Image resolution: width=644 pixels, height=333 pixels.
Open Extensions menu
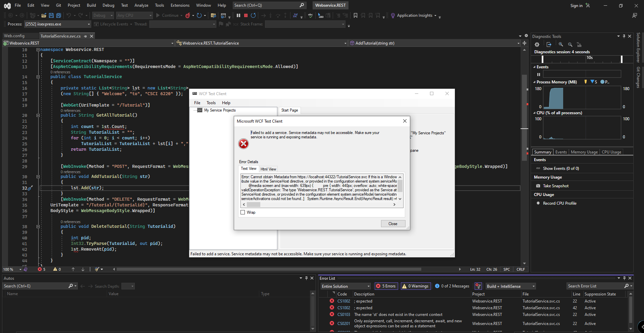[180, 5]
